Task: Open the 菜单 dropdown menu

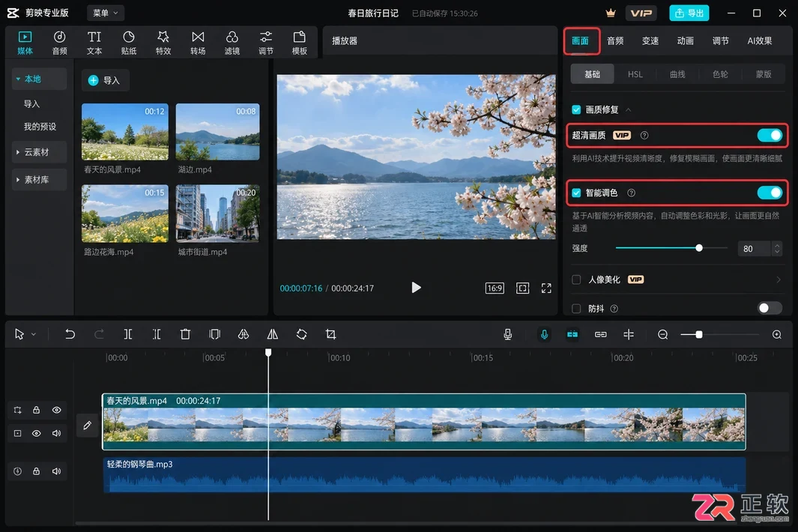Action: pos(106,13)
